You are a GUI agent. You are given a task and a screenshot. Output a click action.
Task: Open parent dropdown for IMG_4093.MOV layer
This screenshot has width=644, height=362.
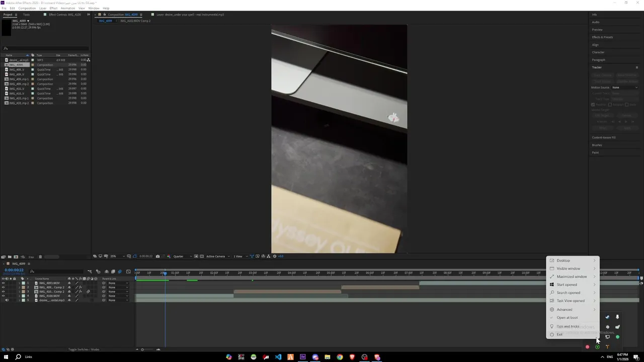(118, 283)
